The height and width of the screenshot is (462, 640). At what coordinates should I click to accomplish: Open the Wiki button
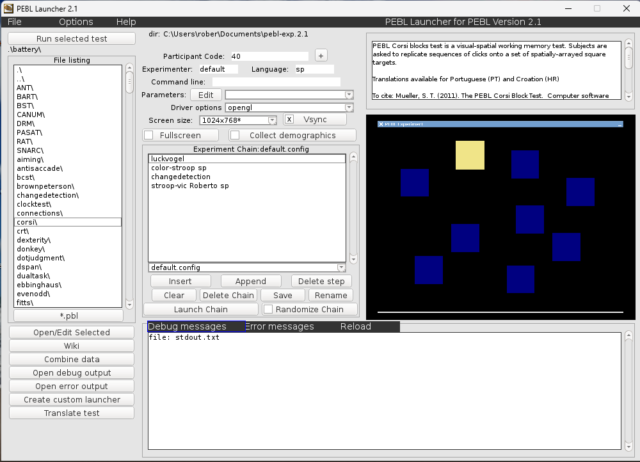(72, 346)
